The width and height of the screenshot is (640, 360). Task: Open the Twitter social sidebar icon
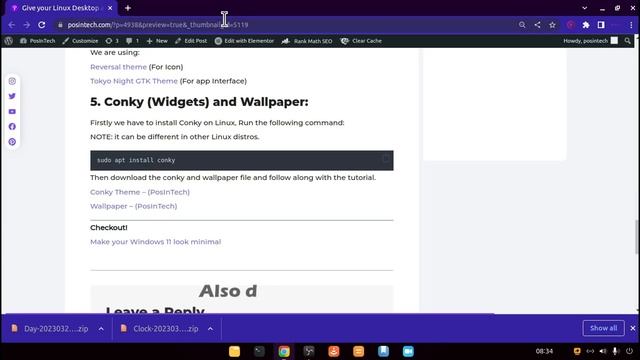point(12,96)
